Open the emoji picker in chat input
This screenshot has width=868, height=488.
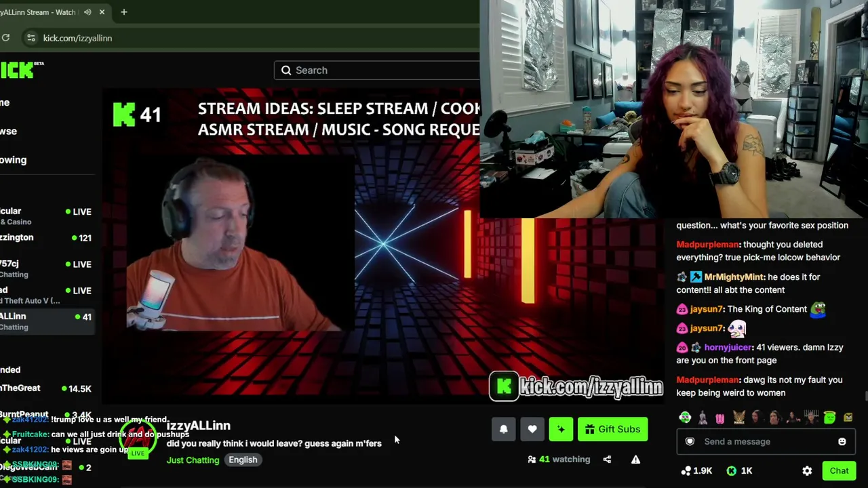[842, 442]
